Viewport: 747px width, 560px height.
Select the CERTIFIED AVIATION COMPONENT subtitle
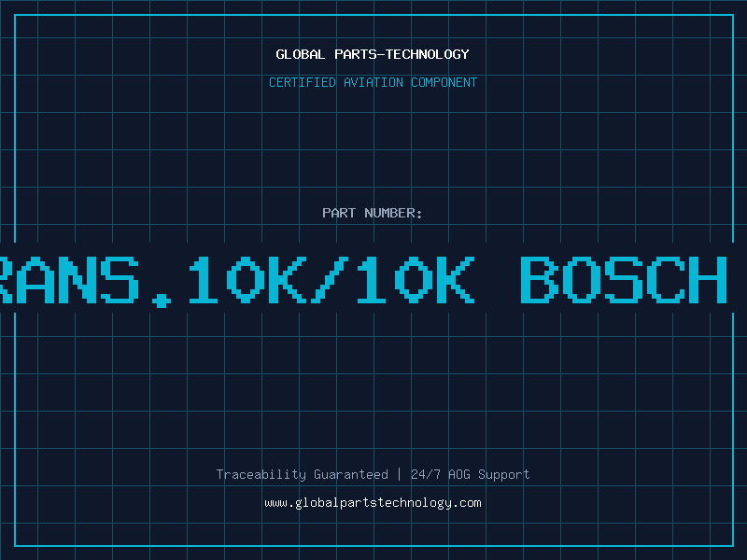point(373,82)
